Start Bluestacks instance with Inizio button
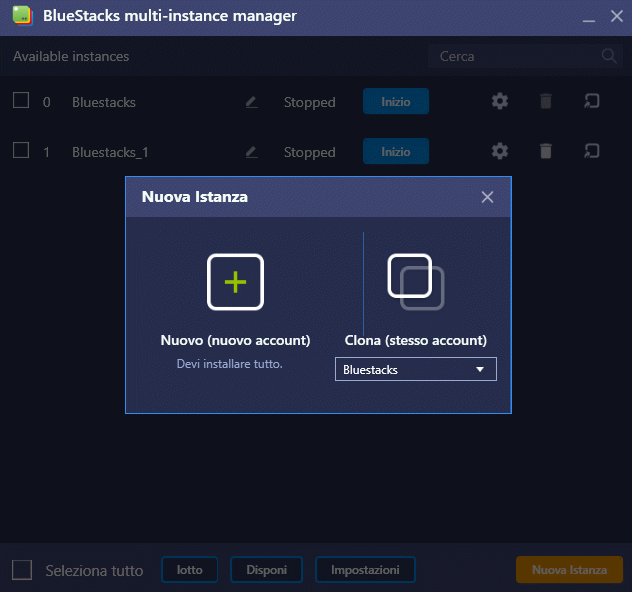Screen dimensions: 632x592 396,102
